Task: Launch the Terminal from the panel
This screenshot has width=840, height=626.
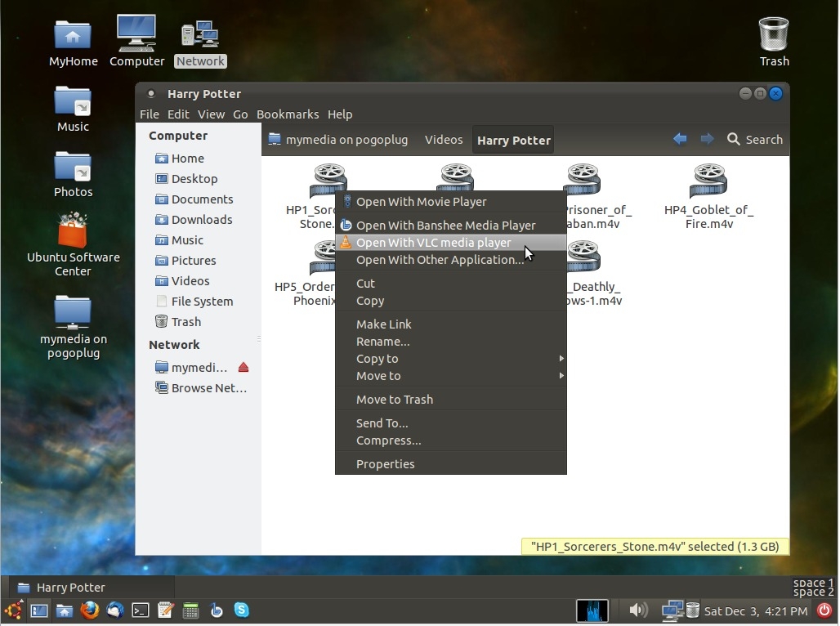Action: (x=140, y=610)
